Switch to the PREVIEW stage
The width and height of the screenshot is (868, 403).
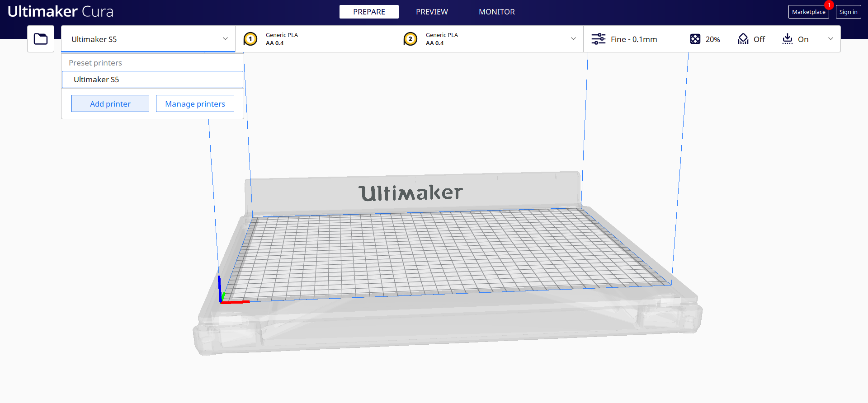pos(432,12)
